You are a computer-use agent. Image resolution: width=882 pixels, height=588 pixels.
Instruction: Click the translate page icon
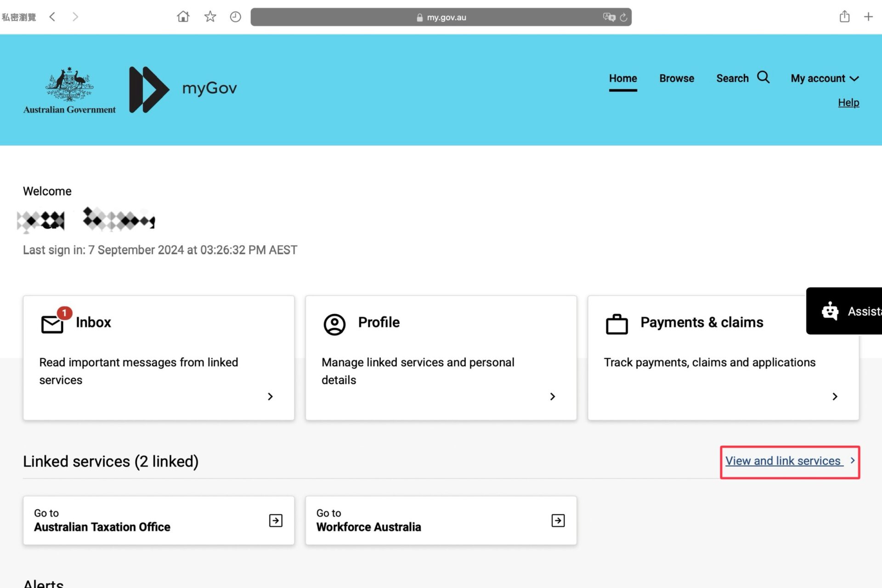(x=609, y=17)
